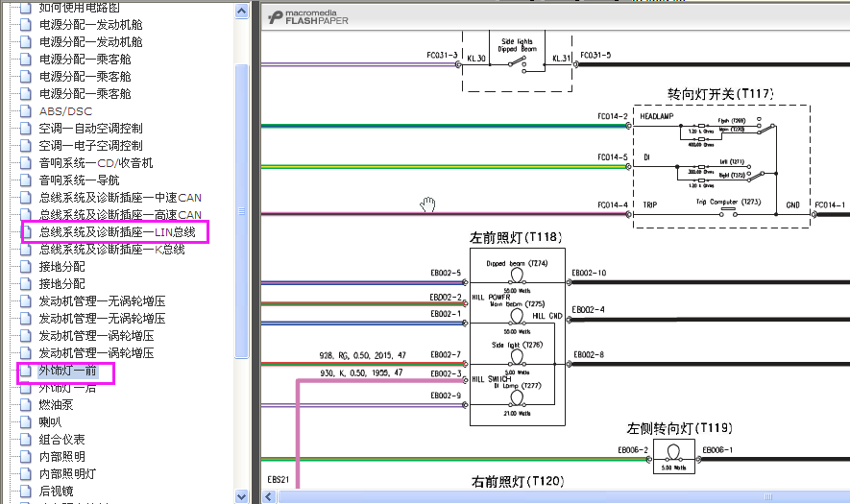Click the 右前照灯(T120) heading
The height and width of the screenshot is (504, 850).
518,481
